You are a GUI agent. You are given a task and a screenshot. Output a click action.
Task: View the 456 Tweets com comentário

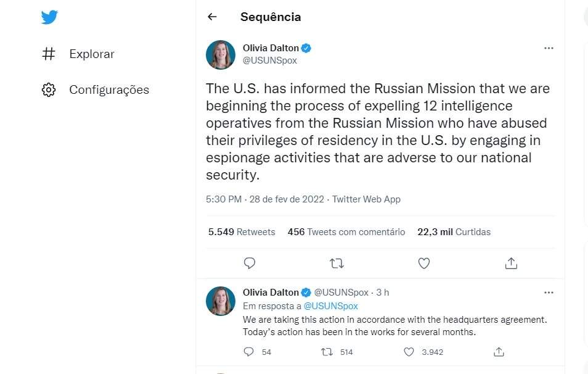pyautogui.click(x=346, y=232)
